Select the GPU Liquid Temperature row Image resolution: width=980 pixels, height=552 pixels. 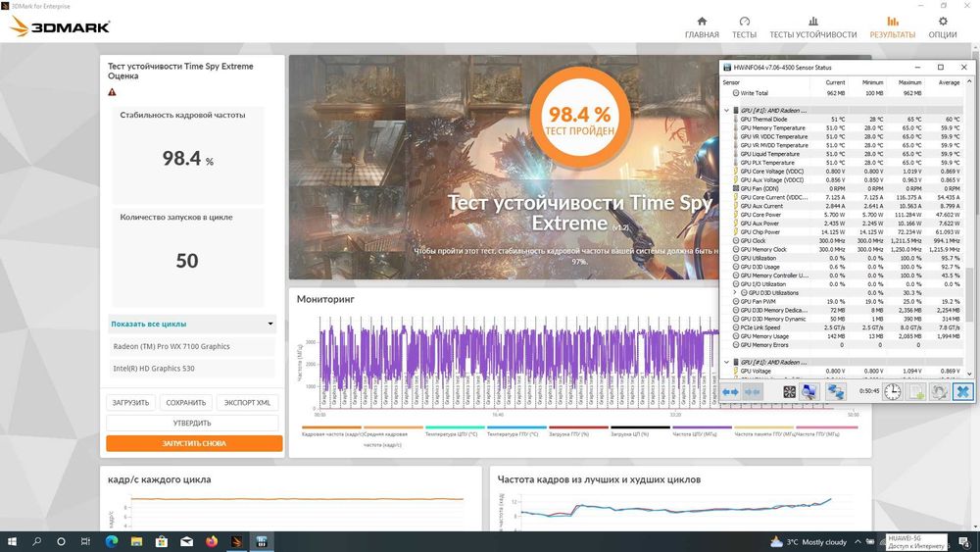click(842, 154)
